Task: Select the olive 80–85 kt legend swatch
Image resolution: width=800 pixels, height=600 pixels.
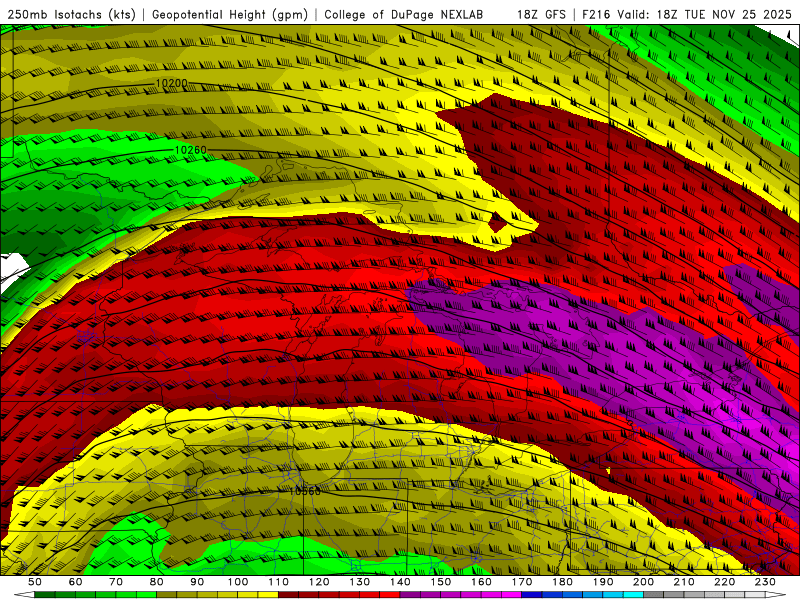Action: coord(166,595)
